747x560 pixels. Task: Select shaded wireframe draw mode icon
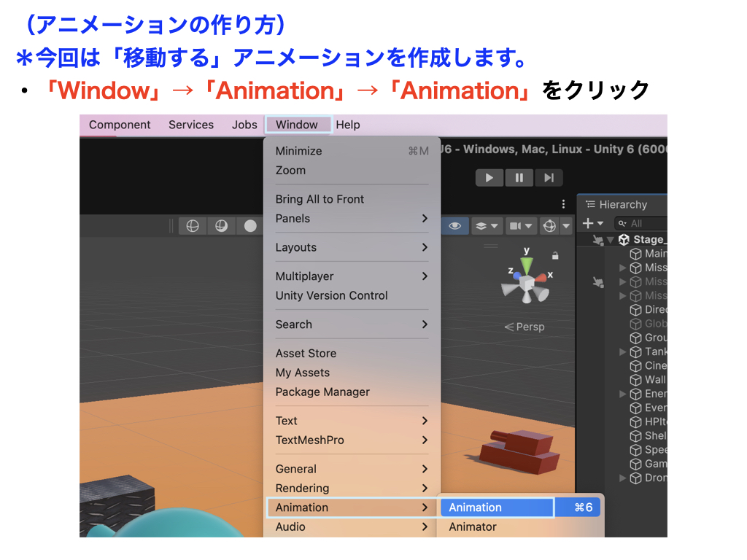click(221, 226)
